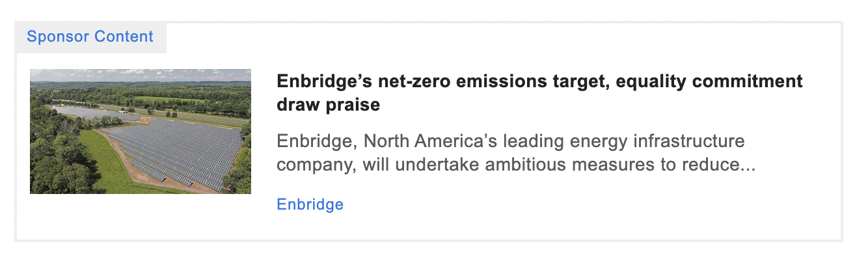Open the aerial solar farm thumbnail
868x263 pixels.
tap(141, 131)
